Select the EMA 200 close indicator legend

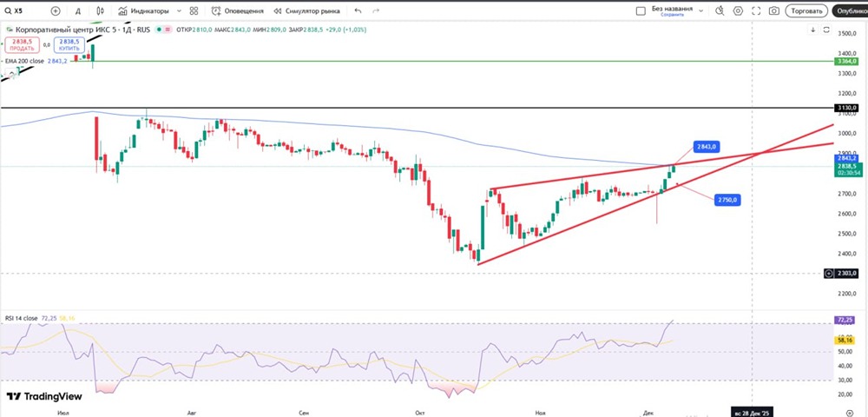point(24,61)
